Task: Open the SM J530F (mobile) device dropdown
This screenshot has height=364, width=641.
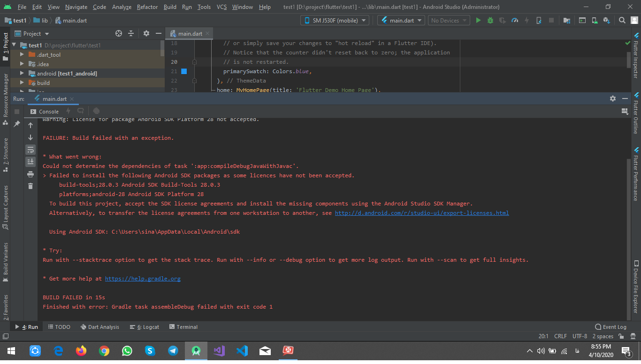Action: pyautogui.click(x=335, y=20)
